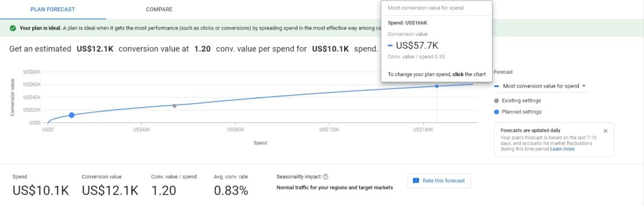Screen dimensions: 644x207
Task: Dismiss the Forecasts are updated daily notice
Action: click(605, 130)
